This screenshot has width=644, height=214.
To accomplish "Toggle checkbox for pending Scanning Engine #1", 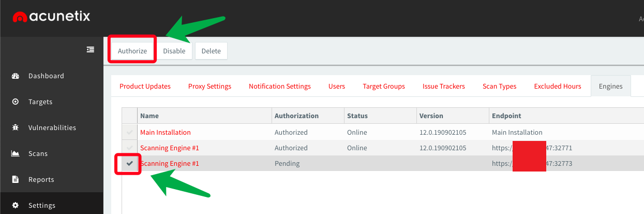I will coord(130,163).
